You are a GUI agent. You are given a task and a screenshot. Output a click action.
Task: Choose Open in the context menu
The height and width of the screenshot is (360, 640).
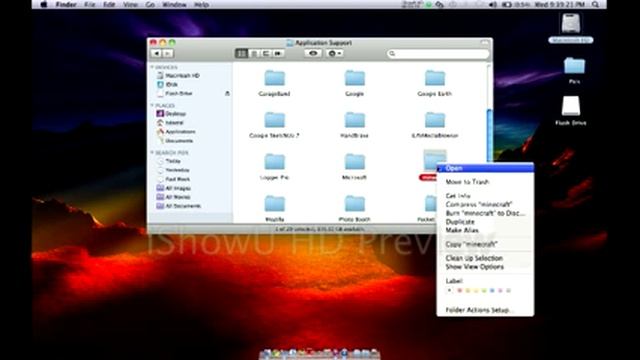485,168
